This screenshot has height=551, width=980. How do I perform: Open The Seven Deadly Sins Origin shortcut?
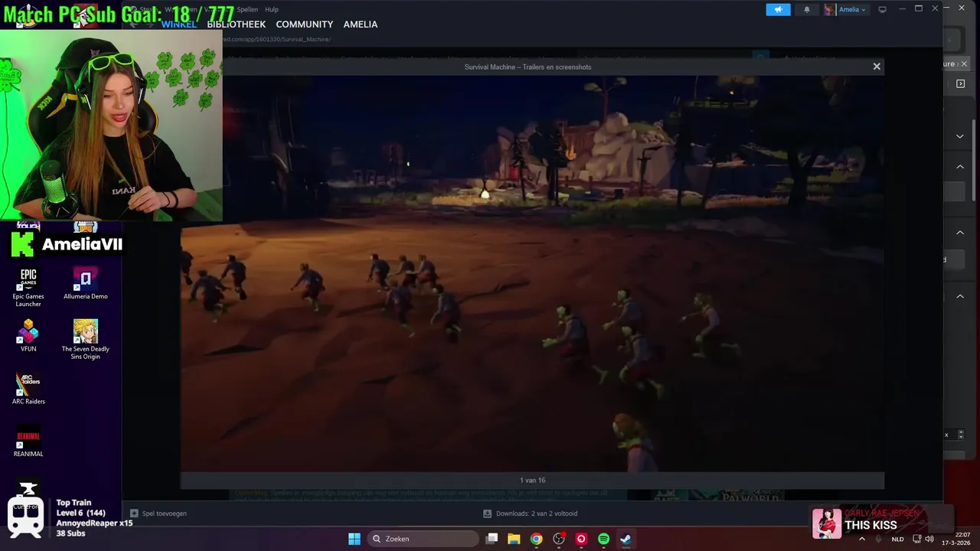[x=86, y=339]
